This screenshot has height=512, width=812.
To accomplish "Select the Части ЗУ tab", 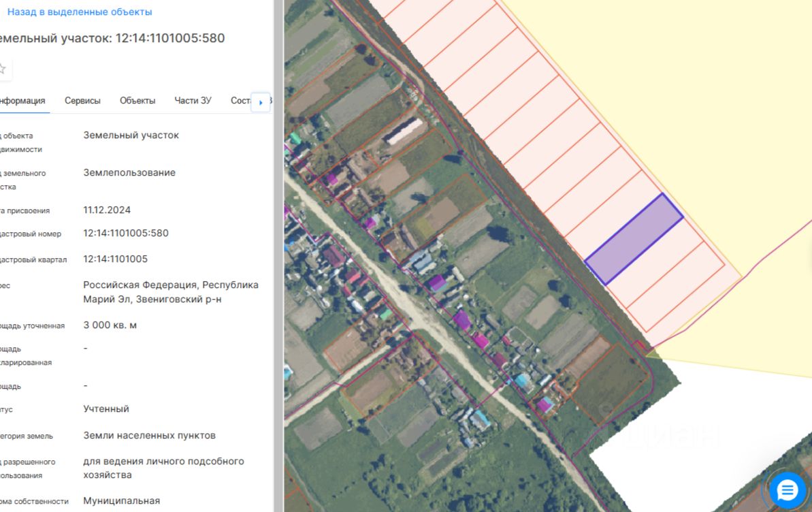I will coord(193,101).
